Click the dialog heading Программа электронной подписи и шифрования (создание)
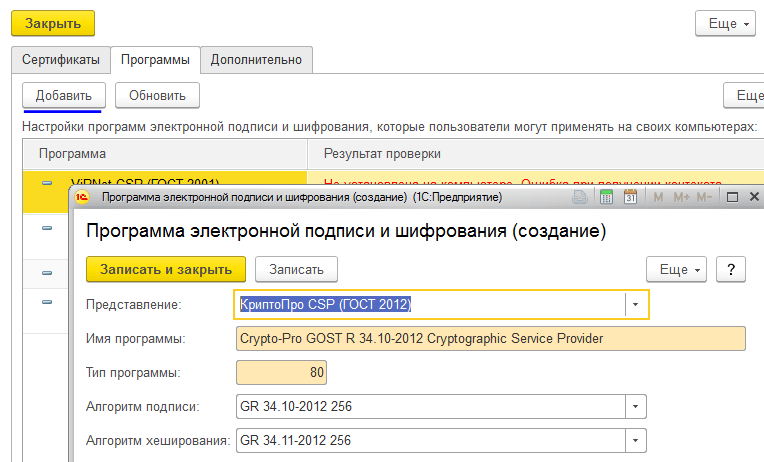 pyautogui.click(x=346, y=231)
